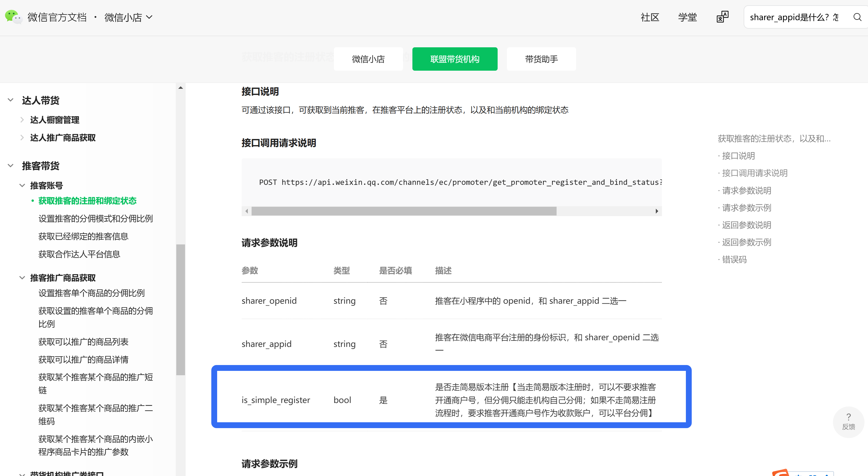
Task: Click the search magnifier icon
Action: tap(857, 17)
